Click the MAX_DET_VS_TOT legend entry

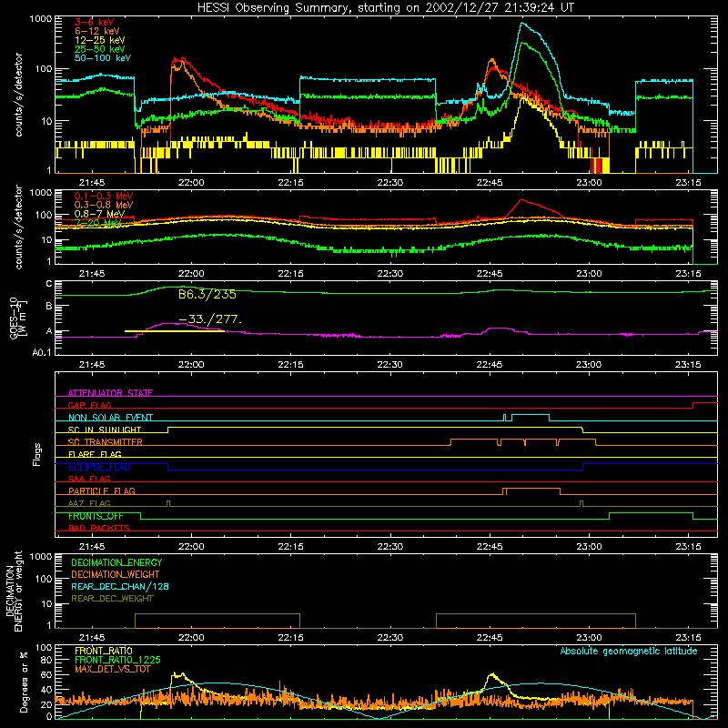pyautogui.click(x=112, y=669)
